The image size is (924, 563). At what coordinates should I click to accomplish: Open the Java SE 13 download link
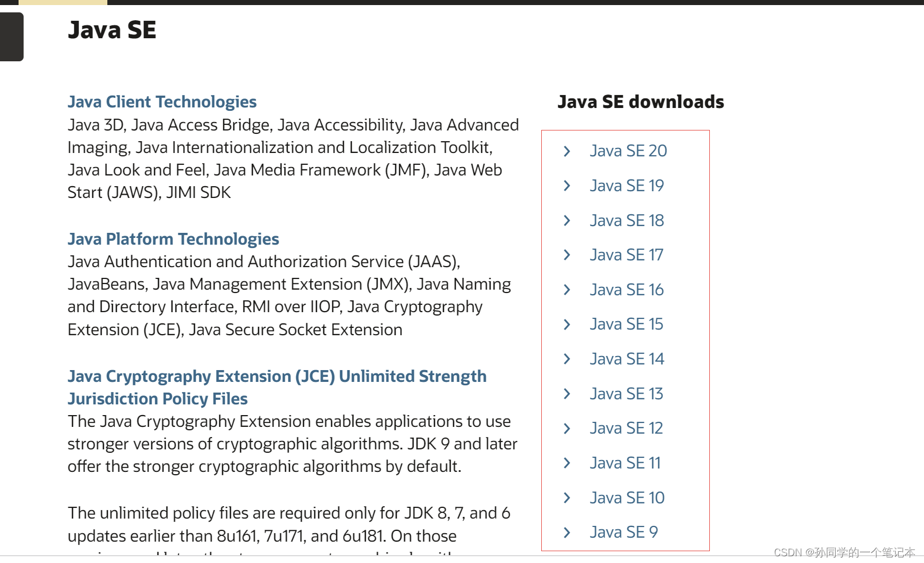(626, 394)
